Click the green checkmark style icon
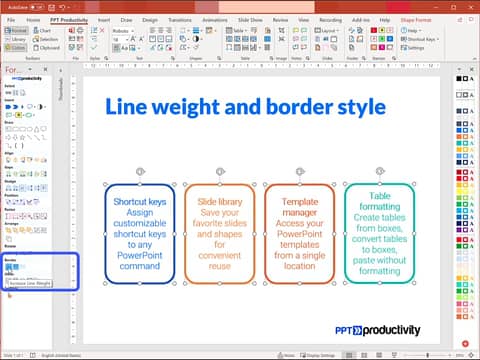Viewport: 480px width, 360px height. point(94,48)
